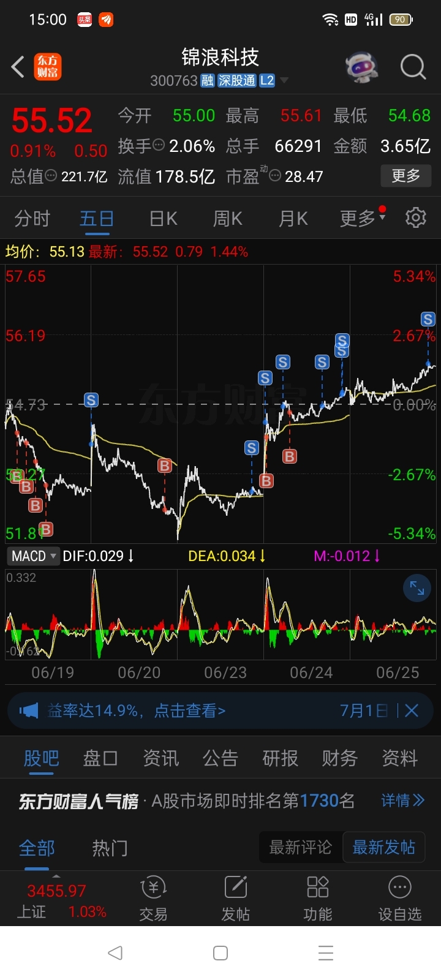Select 五日 chart tab
The height and width of the screenshot is (980, 441).
coord(97,219)
